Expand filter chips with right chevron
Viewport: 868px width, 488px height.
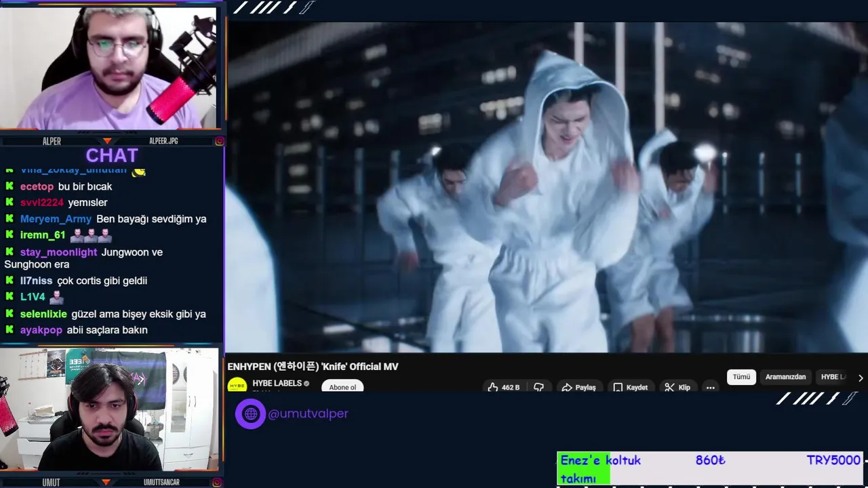861,378
